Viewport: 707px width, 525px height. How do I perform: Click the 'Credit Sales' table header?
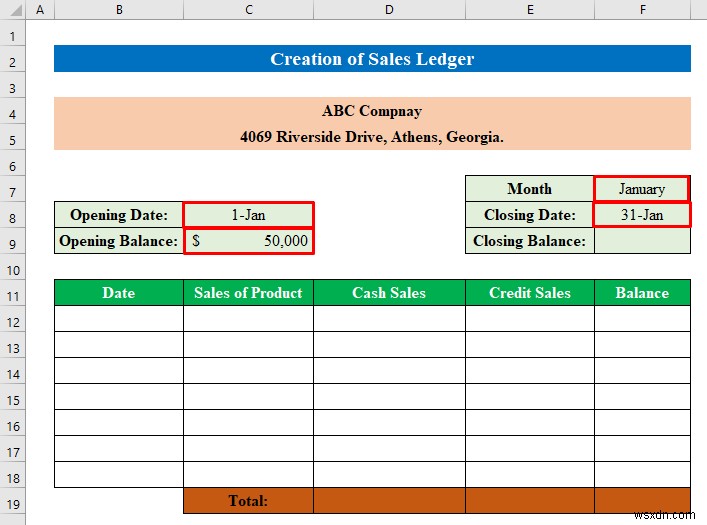click(x=530, y=293)
